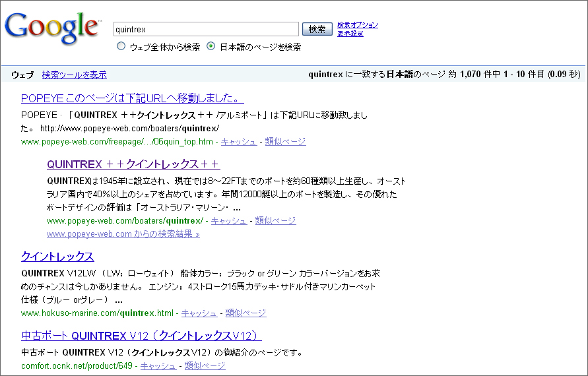Open 類似ページ for comfort.ocnk.net result
Screen dimensions: 588x376
pyautogui.click(x=205, y=365)
